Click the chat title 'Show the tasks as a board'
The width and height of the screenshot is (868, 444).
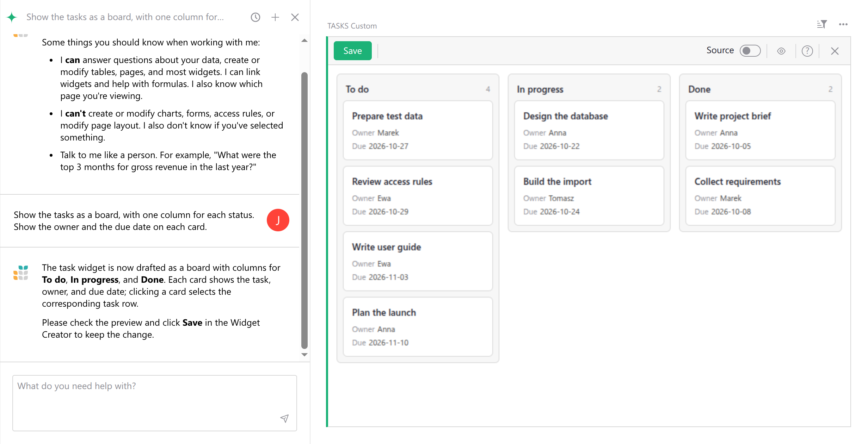point(125,17)
